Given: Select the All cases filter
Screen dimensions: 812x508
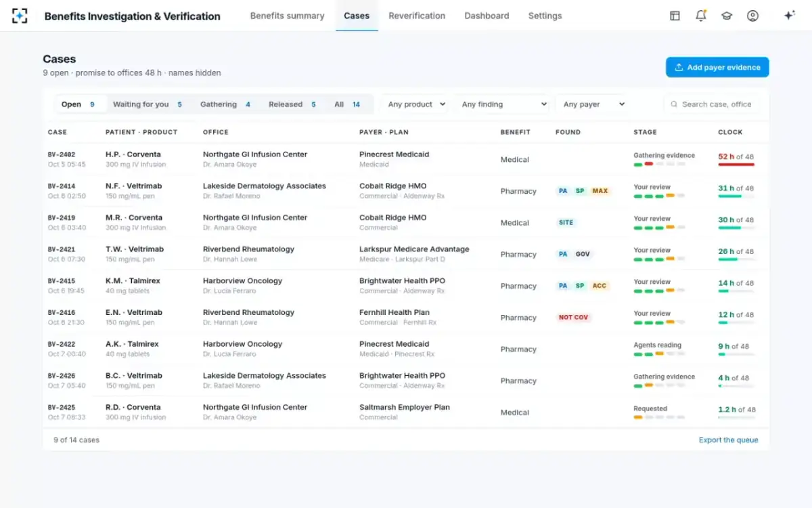Looking at the screenshot, I should coord(347,104).
